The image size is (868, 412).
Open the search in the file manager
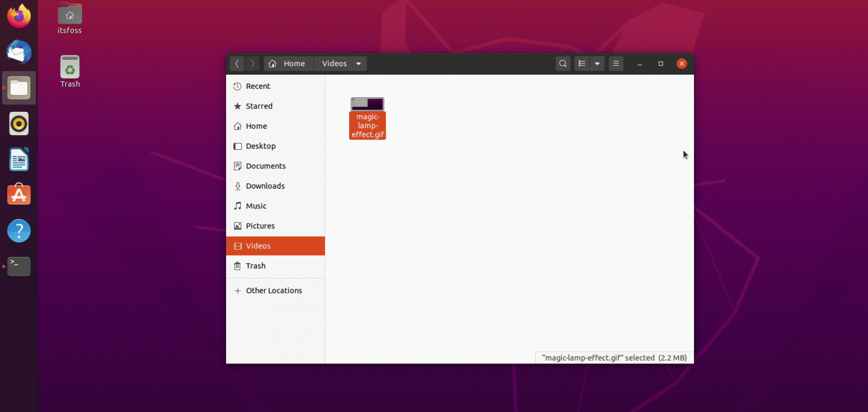pos(562,63)
